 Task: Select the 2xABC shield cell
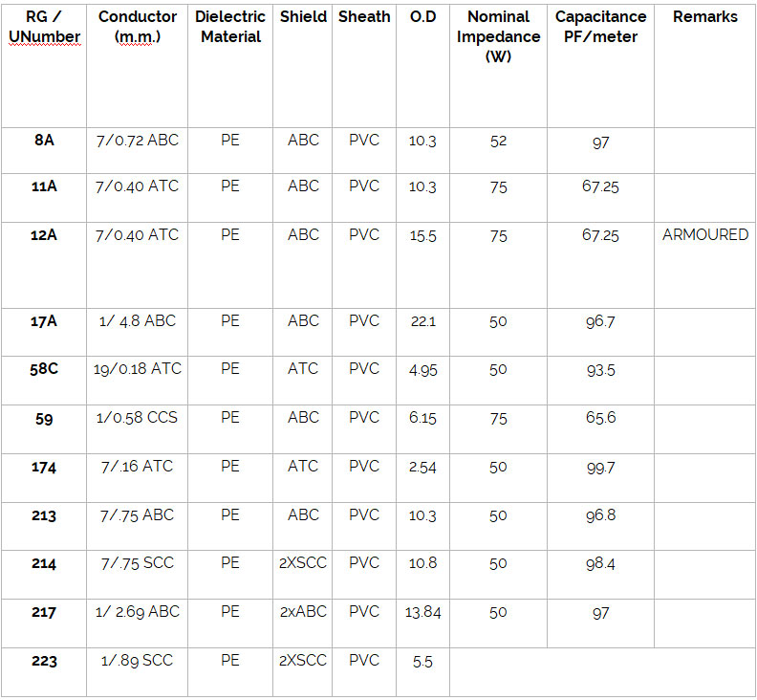click(x=303, y=612)
